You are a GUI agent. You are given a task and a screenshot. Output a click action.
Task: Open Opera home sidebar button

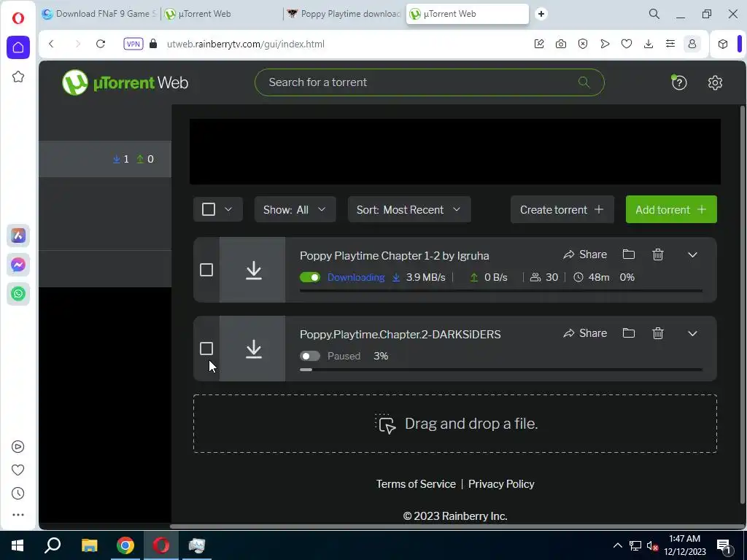coord(18,47)
